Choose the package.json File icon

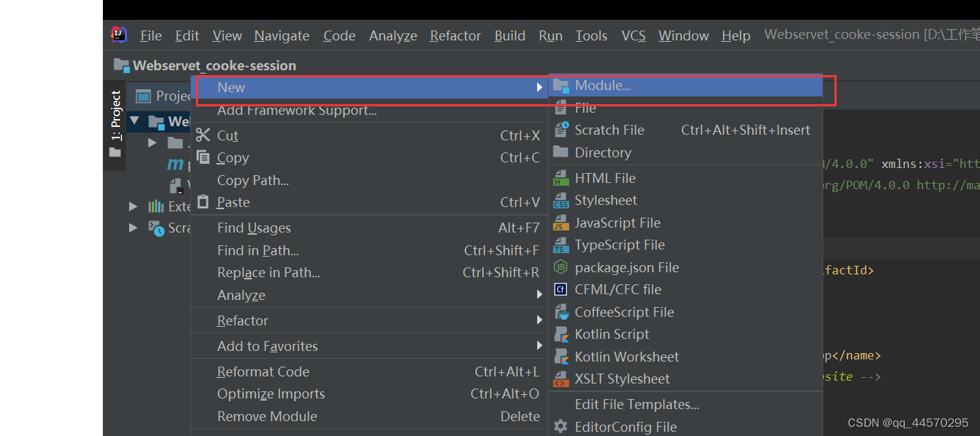561,267
